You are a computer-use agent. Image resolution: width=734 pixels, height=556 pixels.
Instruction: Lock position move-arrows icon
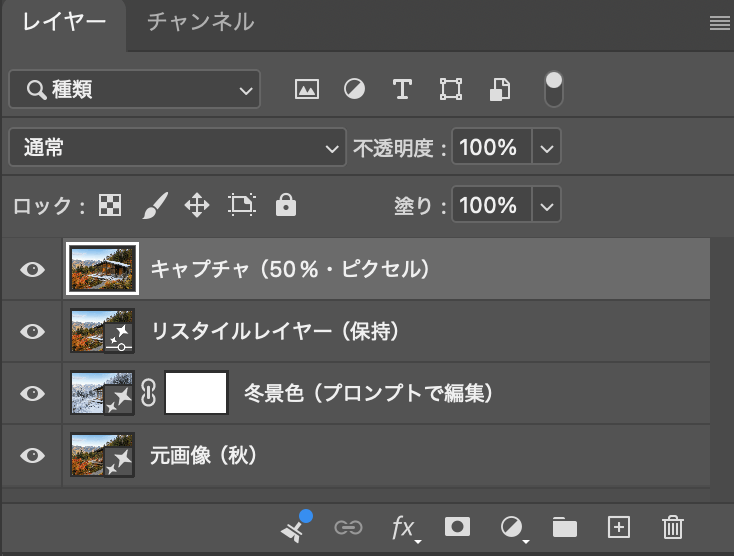coord(197,205)
